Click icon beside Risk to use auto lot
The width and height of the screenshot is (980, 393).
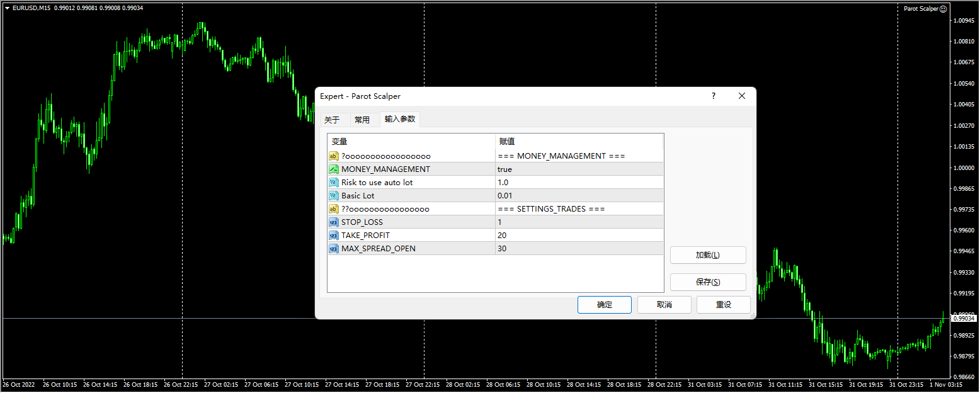coord(334,182)
